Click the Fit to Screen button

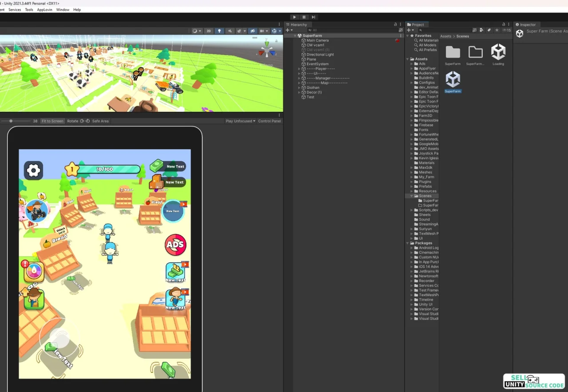[52, 121]
